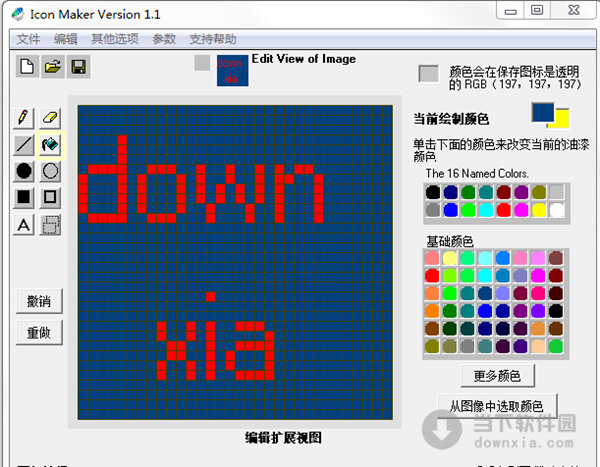Select the hollow circle outline tool
This screenshot has height=467, width=600.
tap(50, 171)
